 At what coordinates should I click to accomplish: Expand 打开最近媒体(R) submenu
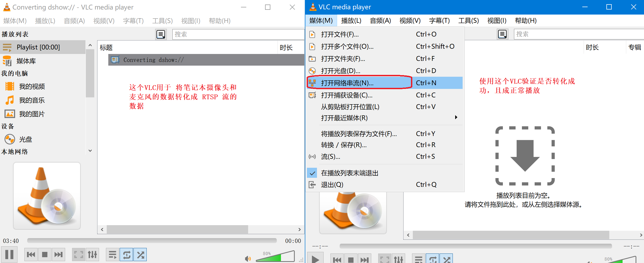point(385,118)
